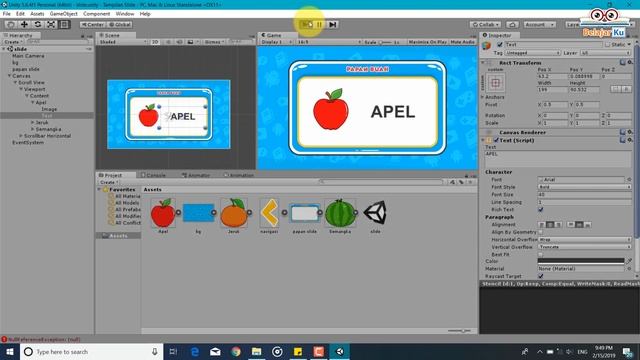The image size is (640, 360).
Task: Open the Display 1 dropdown
Action: tap(277, 42)
